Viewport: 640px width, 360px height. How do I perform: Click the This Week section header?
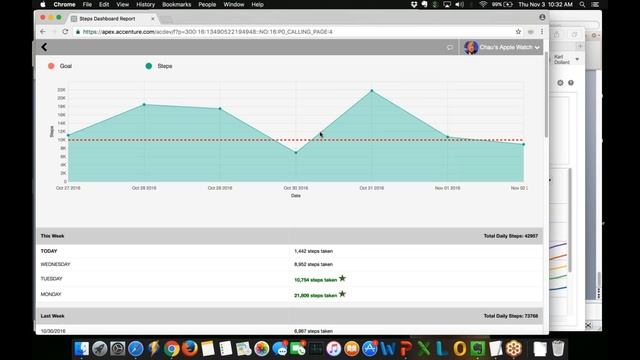tap(289, 236)
